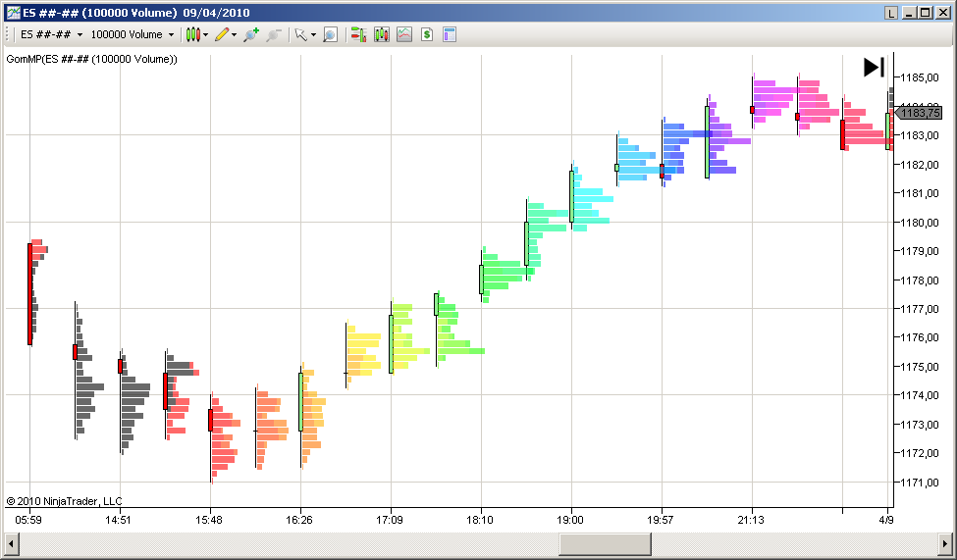
Task: Click the tall red candlestick at 05:59
Action: [29, 294]
